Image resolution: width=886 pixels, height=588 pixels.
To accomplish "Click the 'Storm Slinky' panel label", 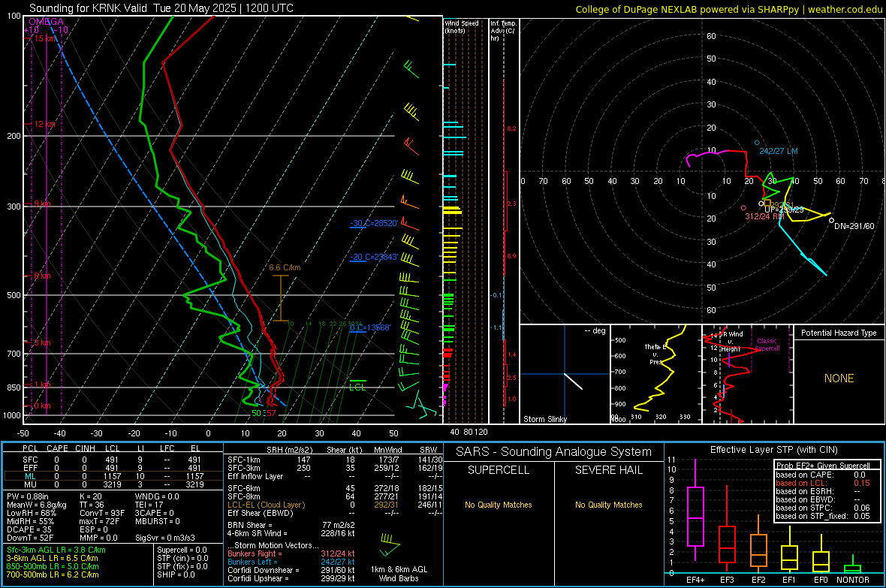I will [544, 419].
